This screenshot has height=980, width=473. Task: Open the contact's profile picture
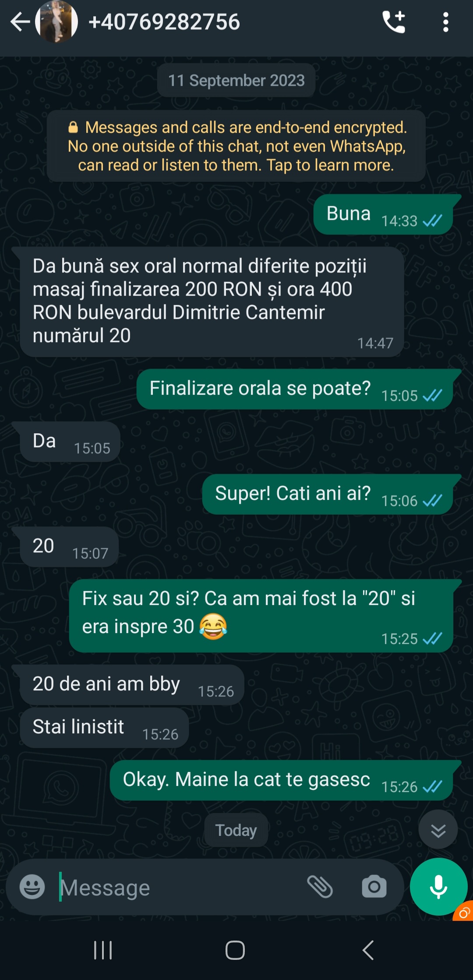[56, 21]
